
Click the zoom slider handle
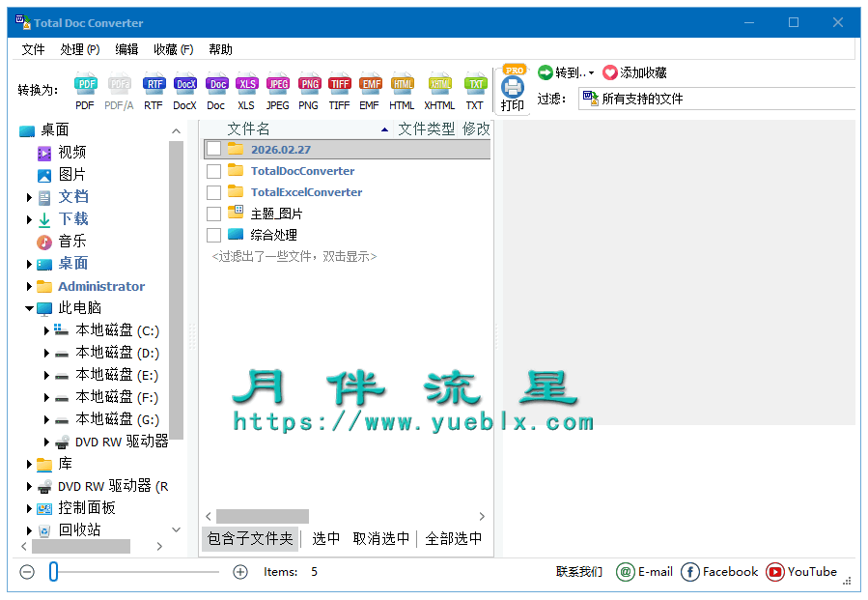[x=53, y=572]
